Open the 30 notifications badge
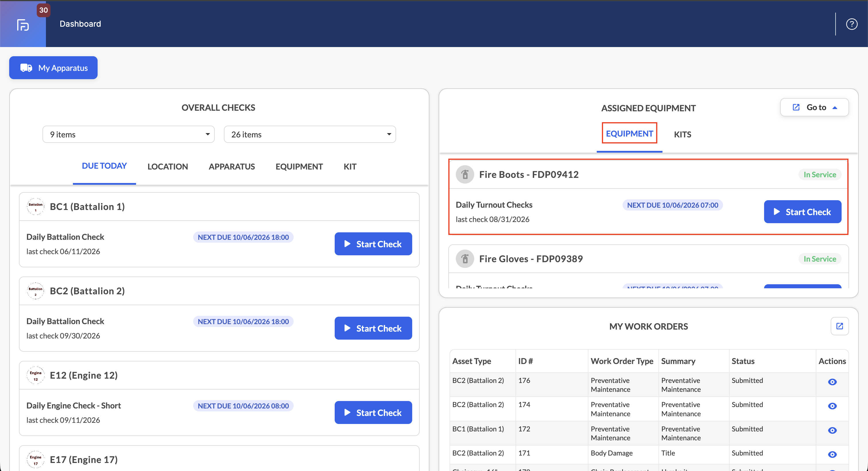 pos(43,10)
